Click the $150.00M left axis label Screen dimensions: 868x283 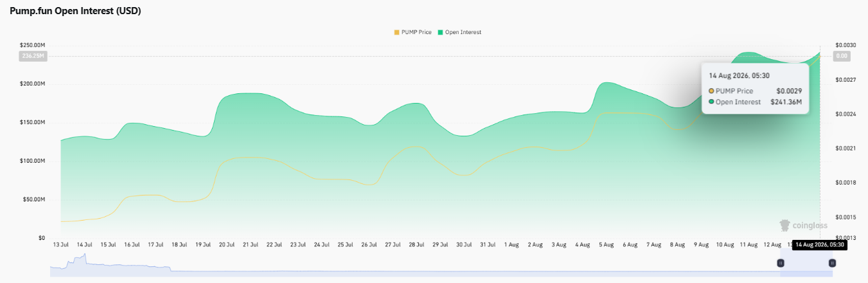(x=32, y=122)
